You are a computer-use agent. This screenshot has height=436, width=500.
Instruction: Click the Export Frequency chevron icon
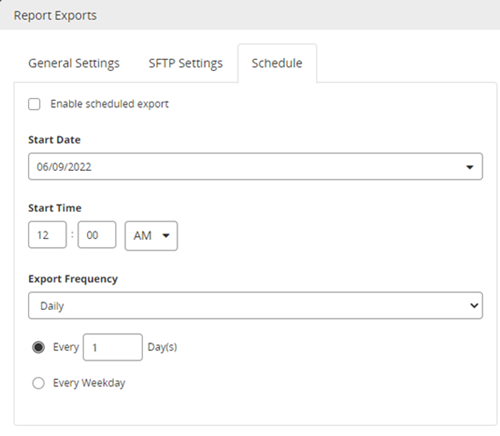(474, 305)
